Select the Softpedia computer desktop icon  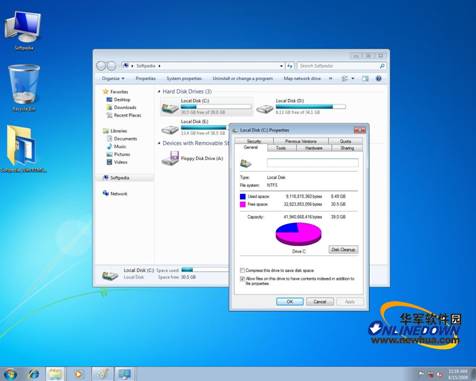(23, 30)
